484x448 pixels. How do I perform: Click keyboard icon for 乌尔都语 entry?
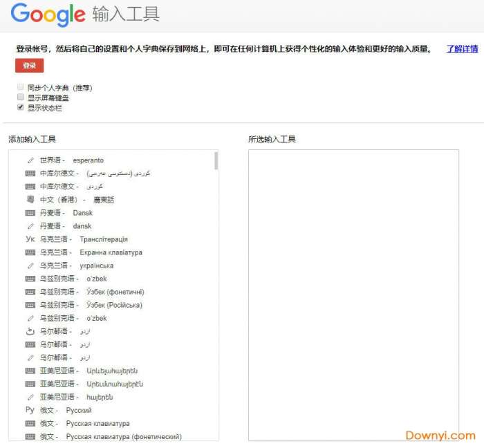[30, 344]
